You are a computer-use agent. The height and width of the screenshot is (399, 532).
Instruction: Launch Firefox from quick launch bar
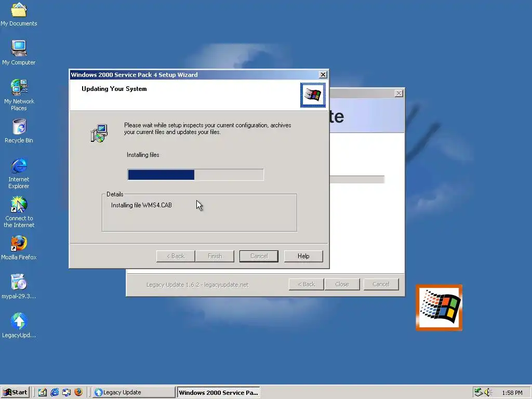click(78, 392)
